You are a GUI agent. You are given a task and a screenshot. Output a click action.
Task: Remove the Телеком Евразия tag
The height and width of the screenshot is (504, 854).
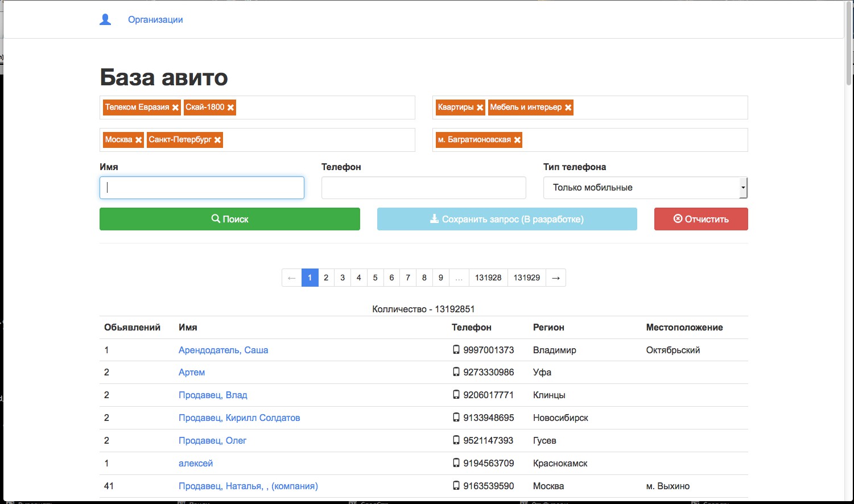click(x=175, y=108)
